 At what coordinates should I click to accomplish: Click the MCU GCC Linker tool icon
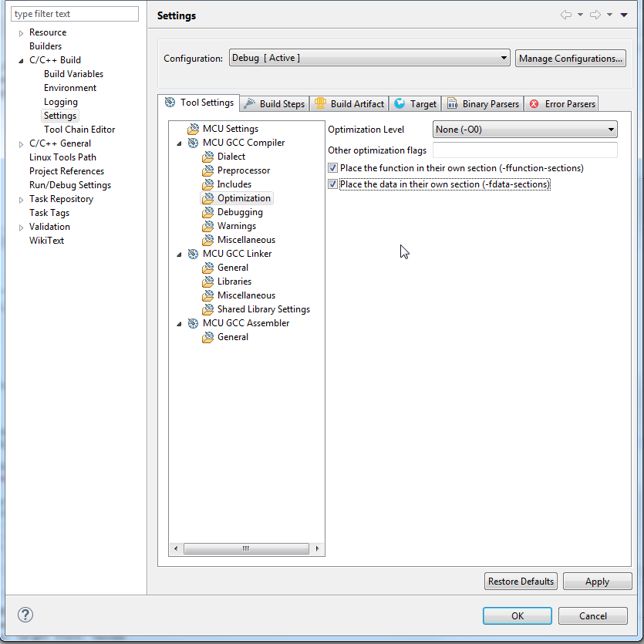coord(193,254)
